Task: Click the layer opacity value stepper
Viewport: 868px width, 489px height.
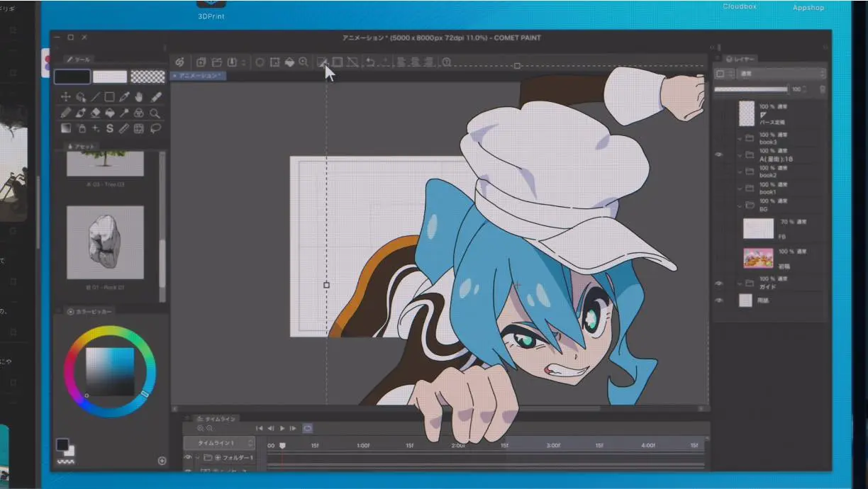Action: coord(803,90)
